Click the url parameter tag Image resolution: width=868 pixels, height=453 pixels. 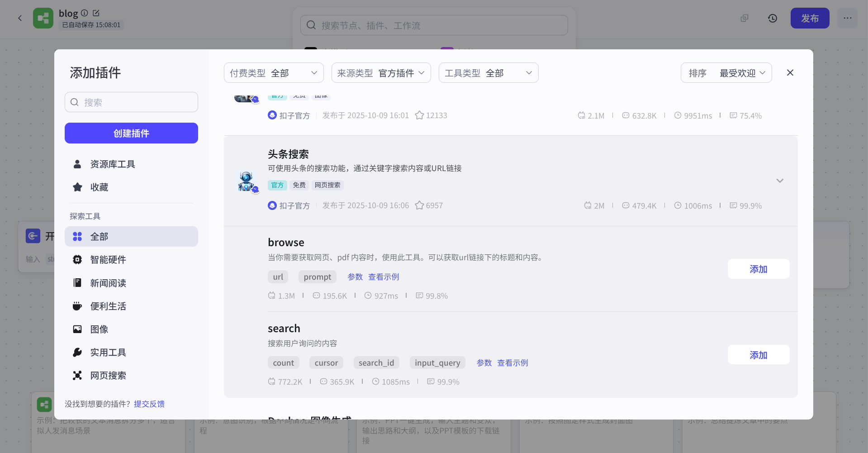278,277
